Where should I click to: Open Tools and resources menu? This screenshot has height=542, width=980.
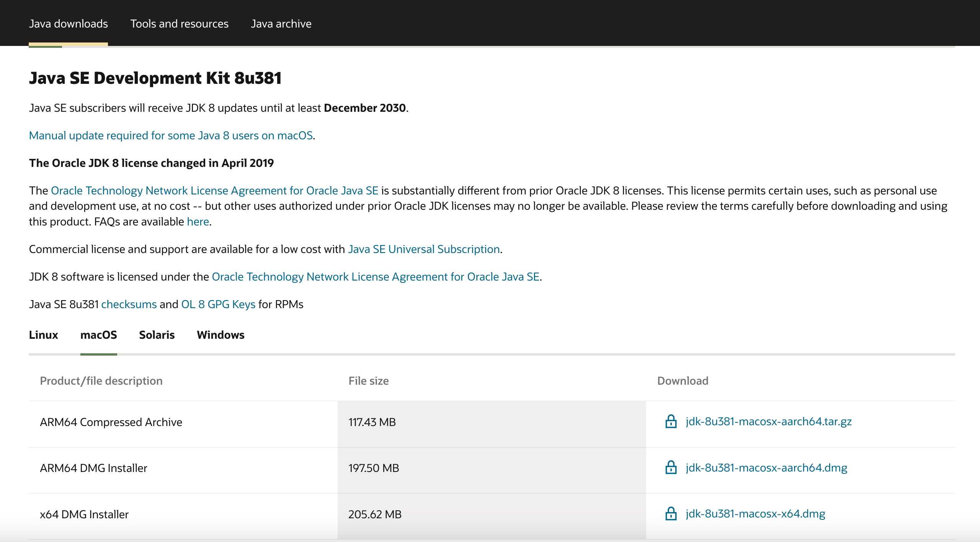(x=179, y=24)
